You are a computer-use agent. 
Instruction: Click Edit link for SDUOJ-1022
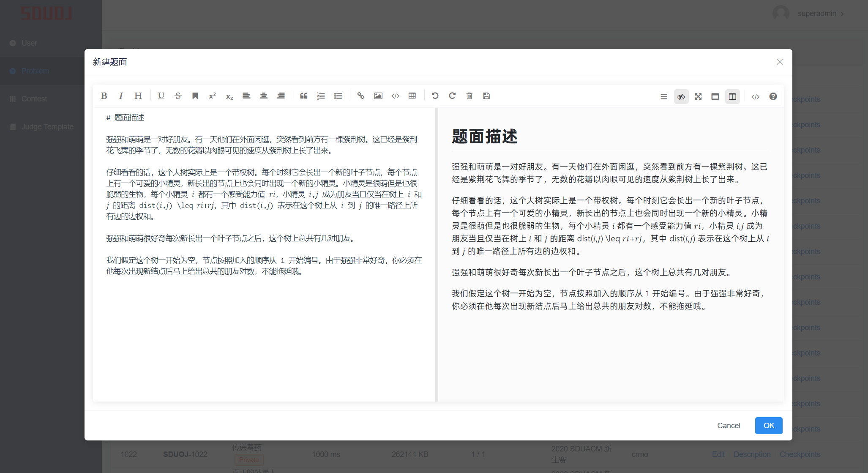[x=718, y=454]
